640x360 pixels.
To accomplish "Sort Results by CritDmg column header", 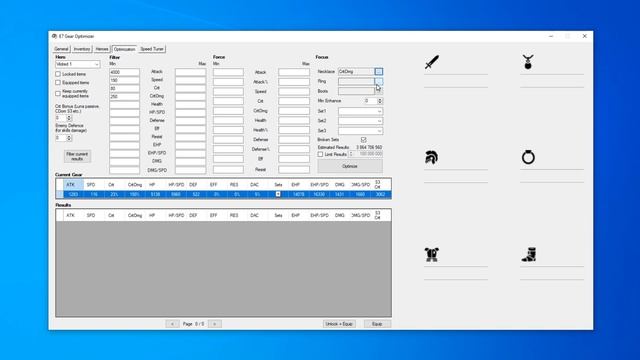I will (135, 216).
